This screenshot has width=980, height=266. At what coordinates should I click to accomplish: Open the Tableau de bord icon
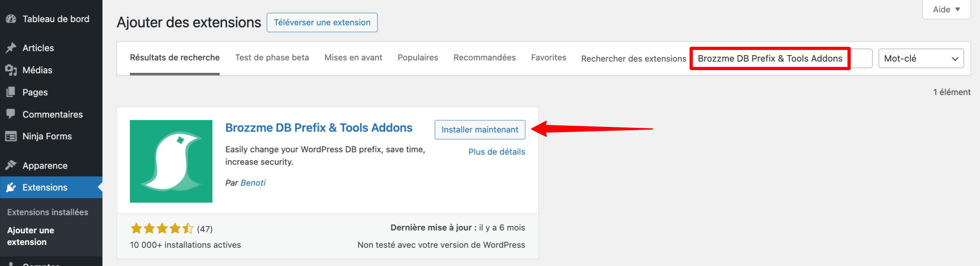point(11,19)
